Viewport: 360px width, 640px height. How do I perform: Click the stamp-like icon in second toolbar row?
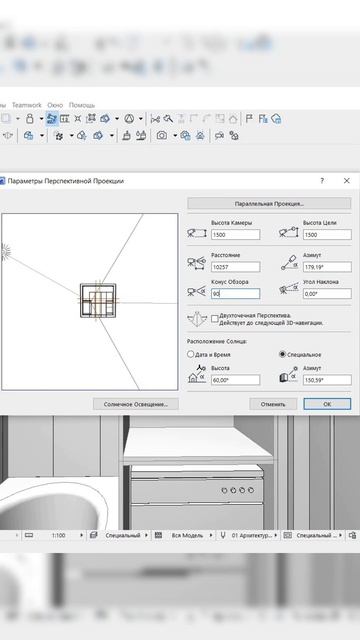tap(127, 136)
